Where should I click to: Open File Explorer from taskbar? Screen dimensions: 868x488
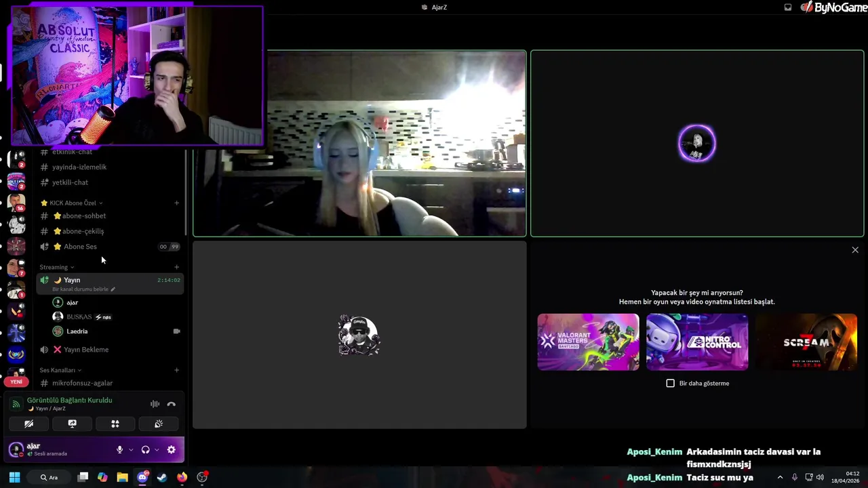point(122,477)
